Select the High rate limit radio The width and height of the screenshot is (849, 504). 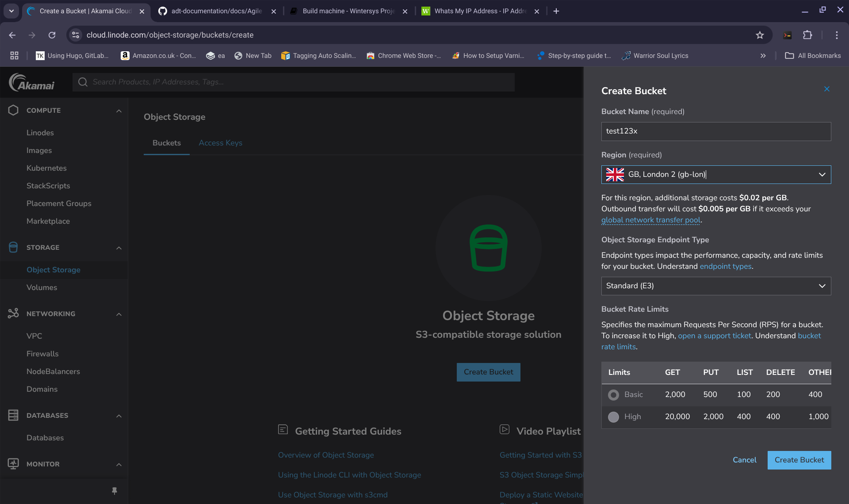tap(613, 417)
